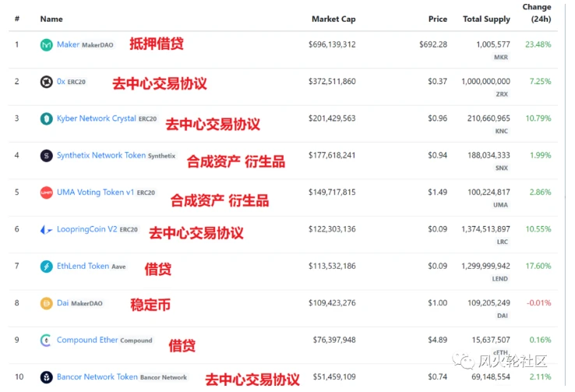575x392 pixels.
Task: Sort by the Change (24h) column header
Action: click(x=537, y=12)
